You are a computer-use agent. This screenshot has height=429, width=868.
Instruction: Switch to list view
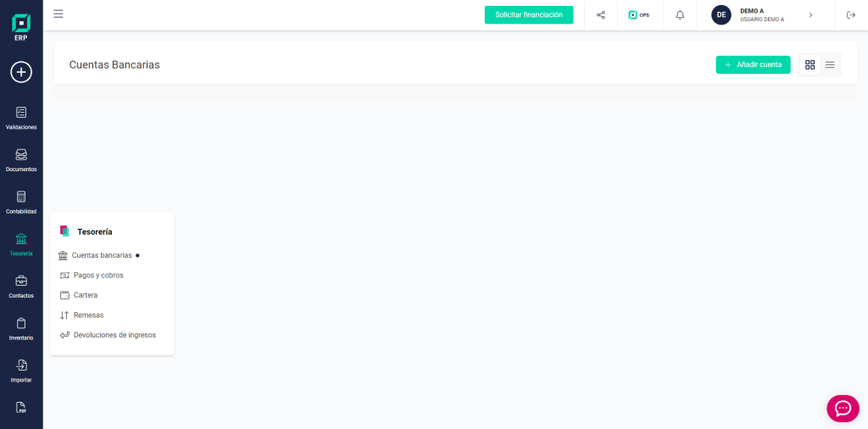tap(830, 64)
